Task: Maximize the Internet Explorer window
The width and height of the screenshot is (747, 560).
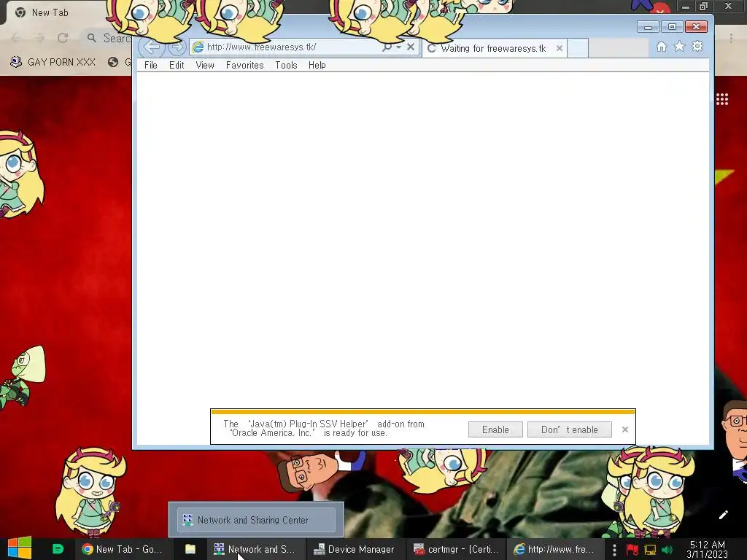Action: pos(672,27)
